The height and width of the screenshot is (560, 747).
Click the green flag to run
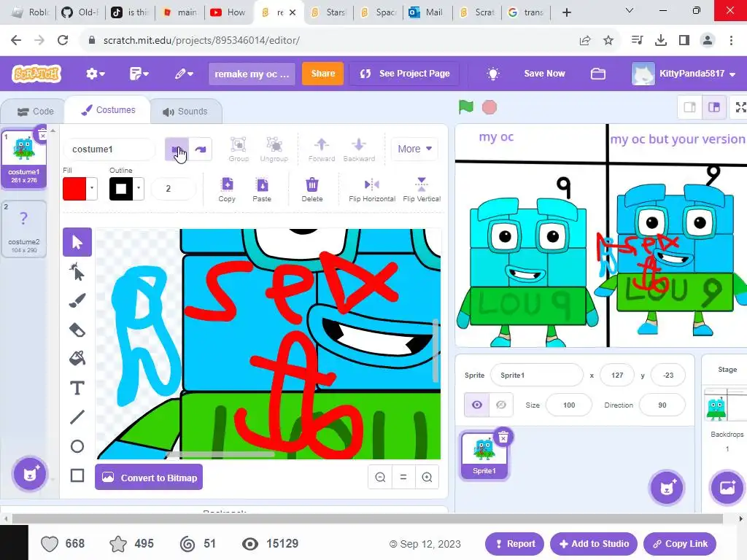pyautogui.click(x=466, y=107)
